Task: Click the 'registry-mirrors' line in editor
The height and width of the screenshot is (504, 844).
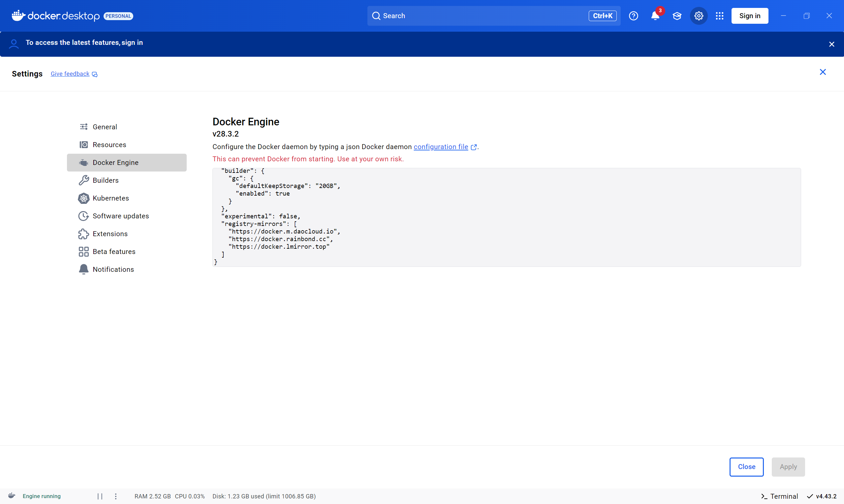Action: pos(259,224)
